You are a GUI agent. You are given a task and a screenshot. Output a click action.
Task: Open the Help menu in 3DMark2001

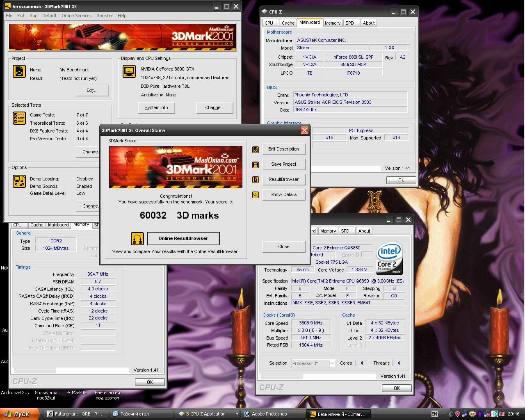pos(122,16)
